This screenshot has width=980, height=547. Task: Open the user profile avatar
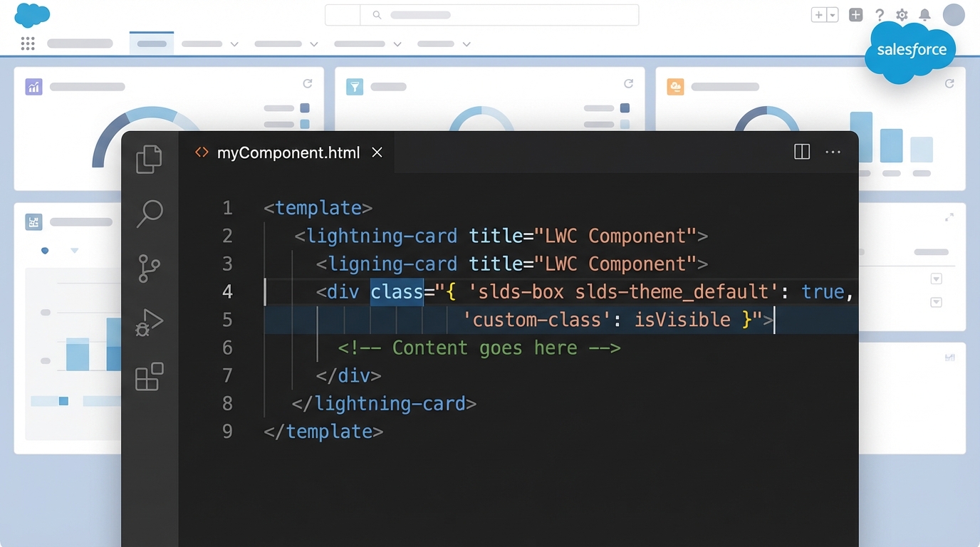(x=954, y=14)
